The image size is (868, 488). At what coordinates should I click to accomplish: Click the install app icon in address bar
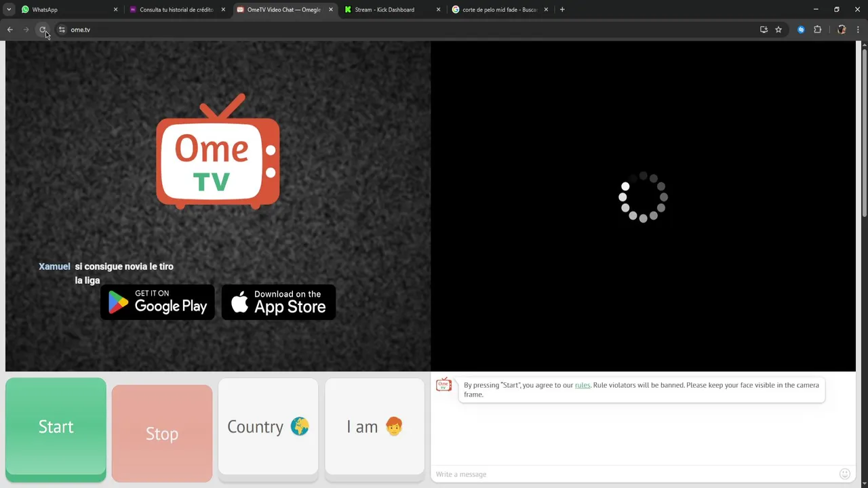pyautogui.click(x=764, y=30)
